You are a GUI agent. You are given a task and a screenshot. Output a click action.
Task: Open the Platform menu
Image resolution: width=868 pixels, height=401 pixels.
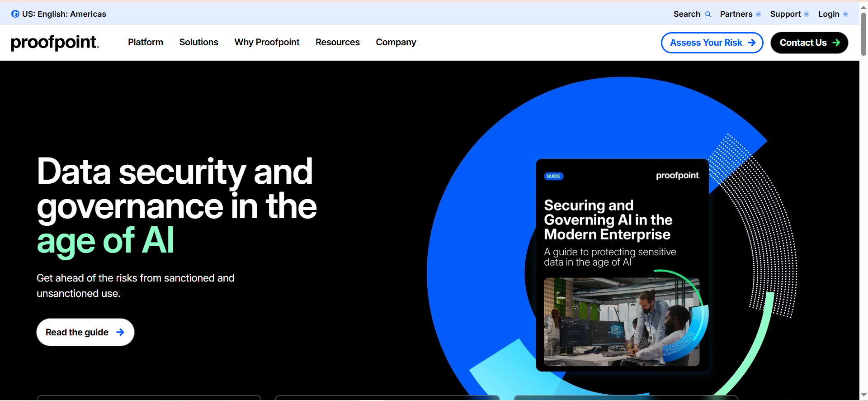[146, 42]
